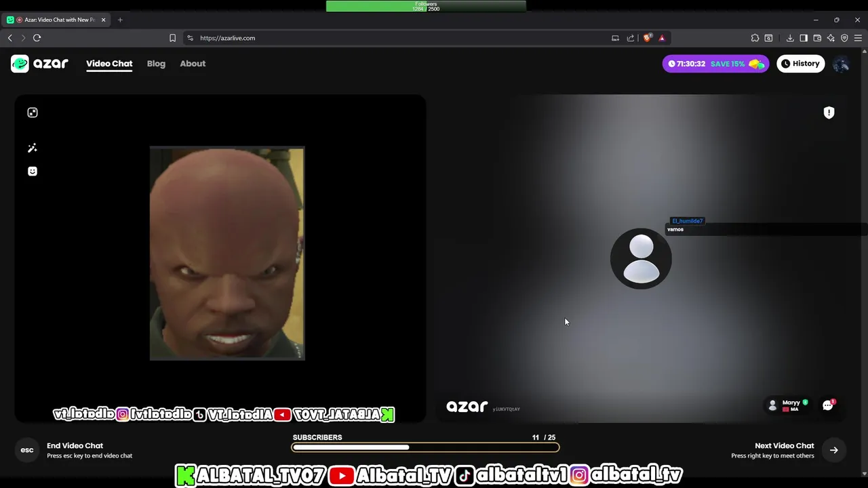The height and width of the screenshot is (488, 868).
Task: Report user with the shield alert icon
Action: tap(829, 113)
